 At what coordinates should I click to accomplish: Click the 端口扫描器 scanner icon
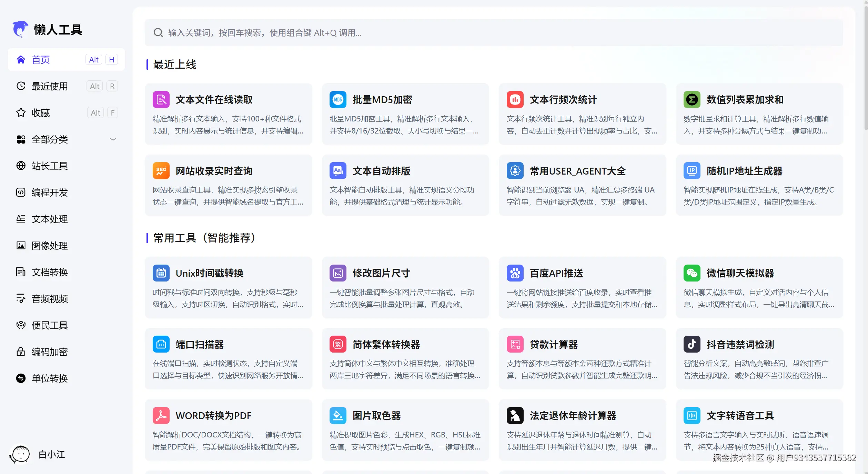pyautogui.click(x=161, y=344)
